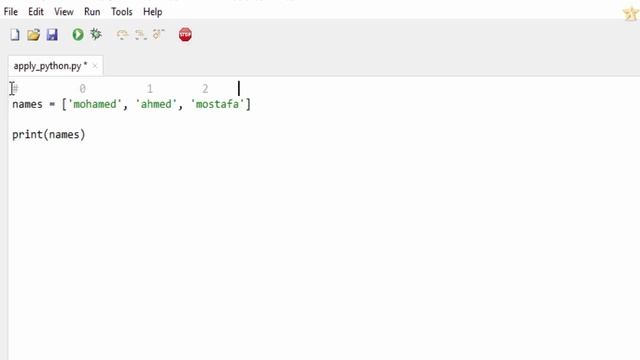
Task: Click the # comment symbol
Action: click(16, 89)
